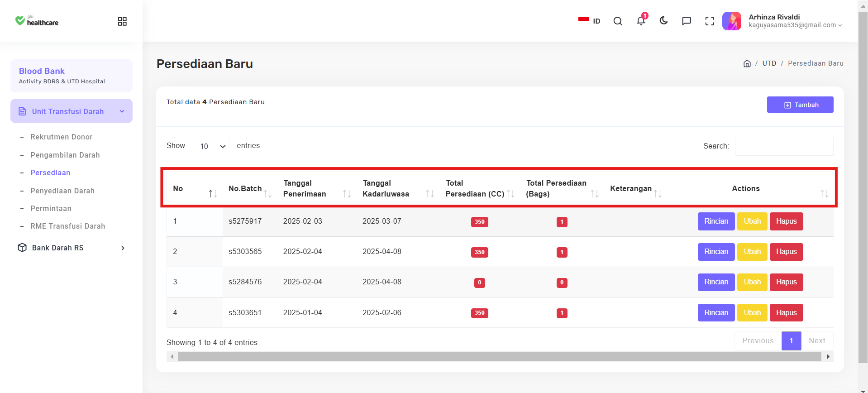Image resolution: width=868 pixels, height=393 pixels.
Task: Click Ubah for batch s5303565
Action: point(752,252)
